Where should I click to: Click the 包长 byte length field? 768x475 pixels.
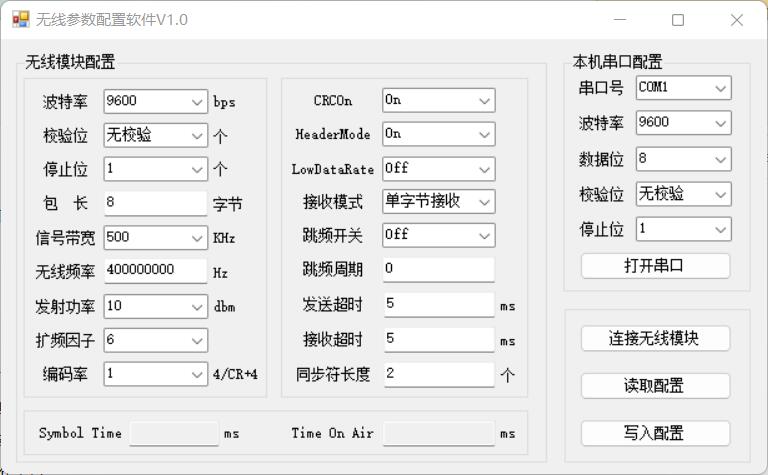pos(155,203)
